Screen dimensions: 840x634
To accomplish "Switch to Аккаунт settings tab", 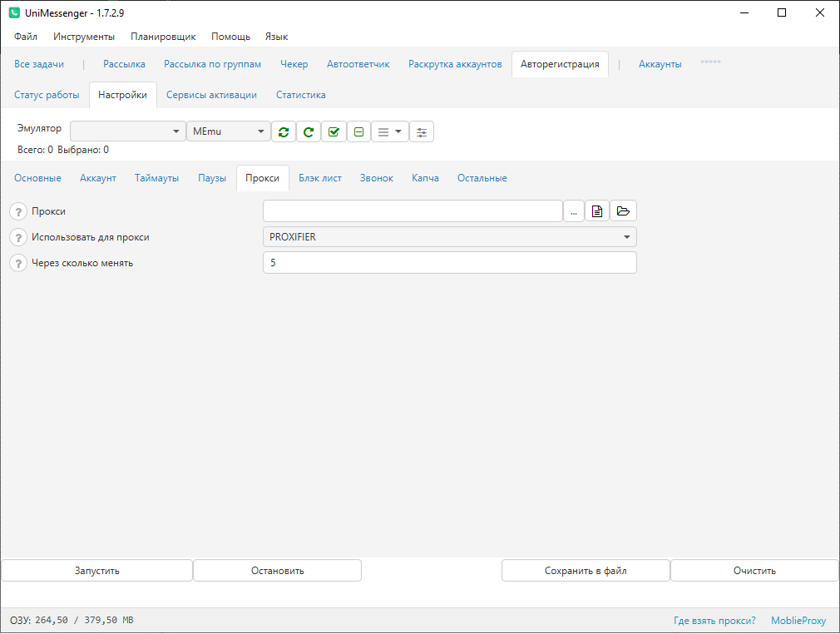I will point(98,178).
